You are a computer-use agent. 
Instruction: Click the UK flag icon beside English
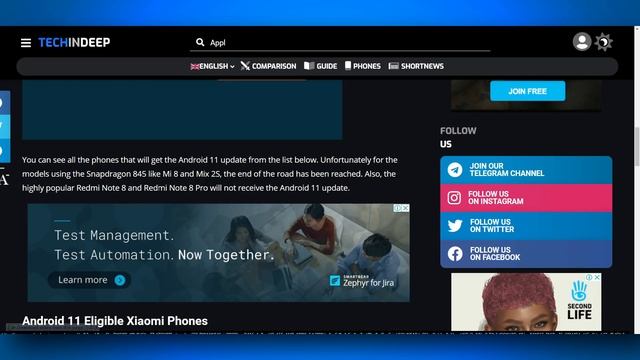pos(195,67)
